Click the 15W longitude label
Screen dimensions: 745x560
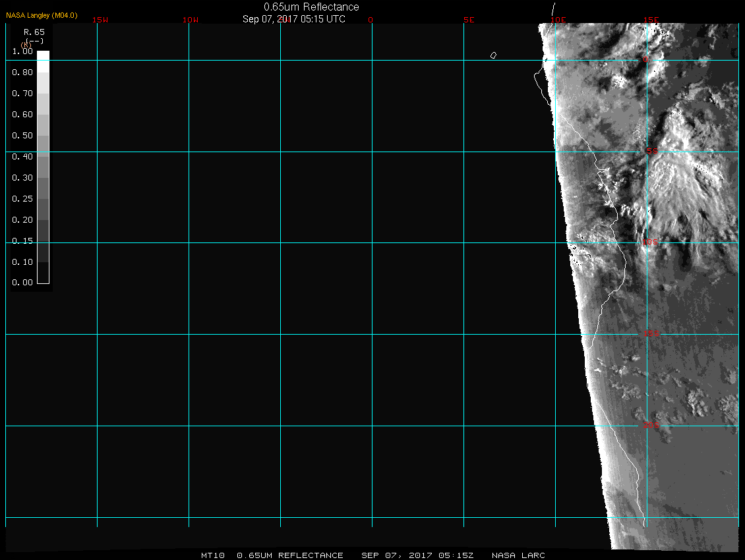click(x=100, y=20)
